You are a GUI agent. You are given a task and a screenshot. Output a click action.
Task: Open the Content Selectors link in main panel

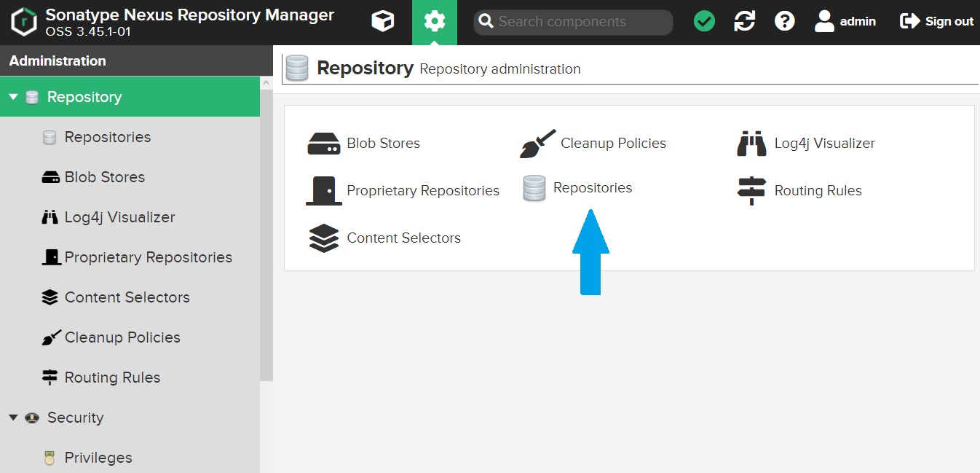click(x=403, y=238)
